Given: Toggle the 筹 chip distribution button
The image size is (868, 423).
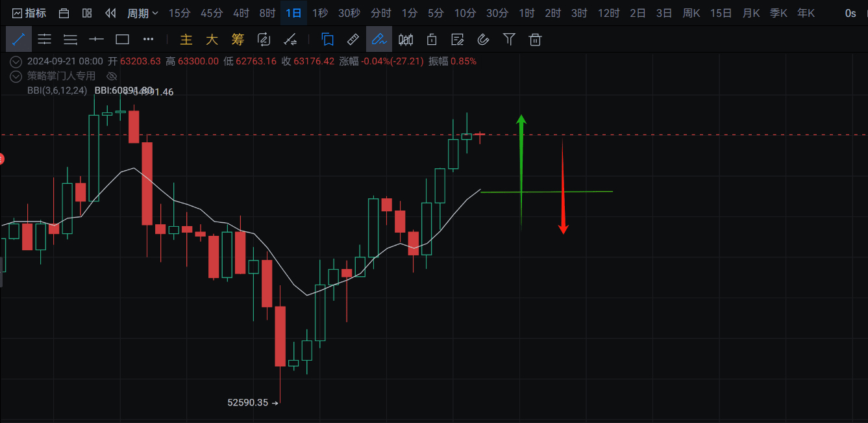Looking at the screenshot, I should point(238,40).
